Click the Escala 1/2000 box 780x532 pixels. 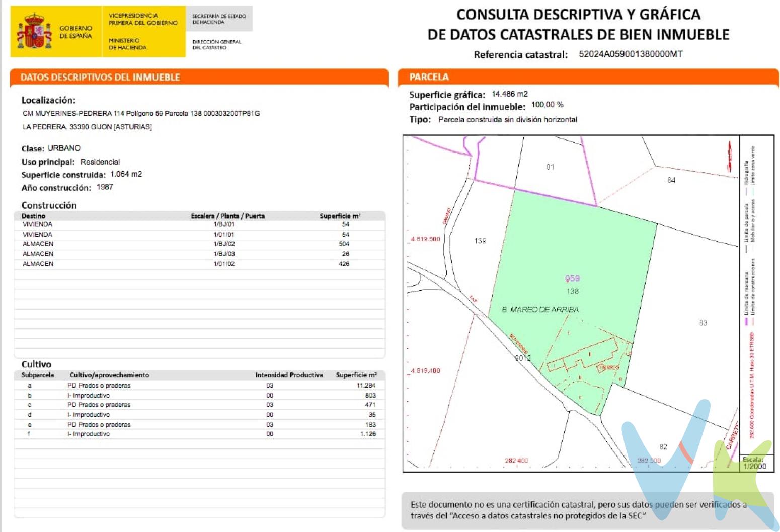coord(754,463)
